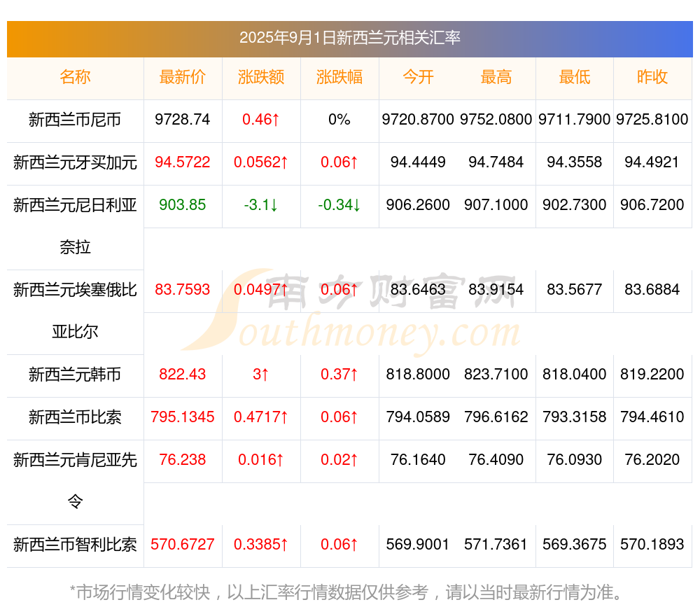Click the previous close 819.2200
The image size is (700, 614).
(x=652, y=374)
